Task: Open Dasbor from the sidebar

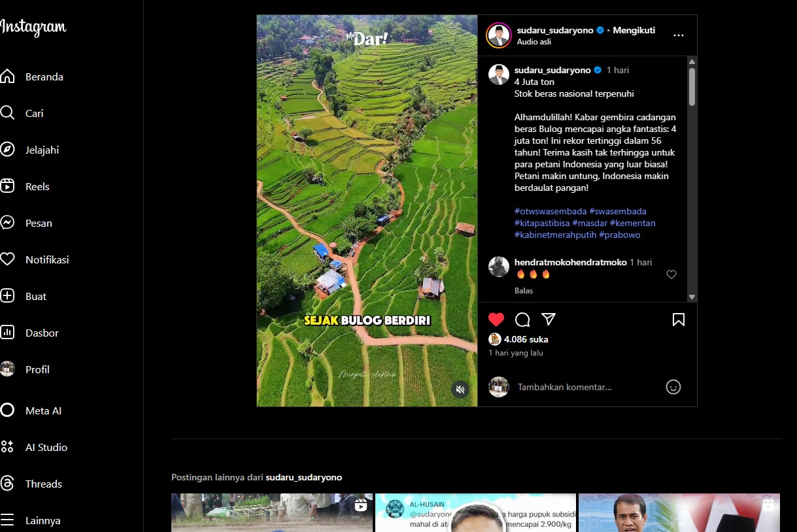Action: coord(42,333)
